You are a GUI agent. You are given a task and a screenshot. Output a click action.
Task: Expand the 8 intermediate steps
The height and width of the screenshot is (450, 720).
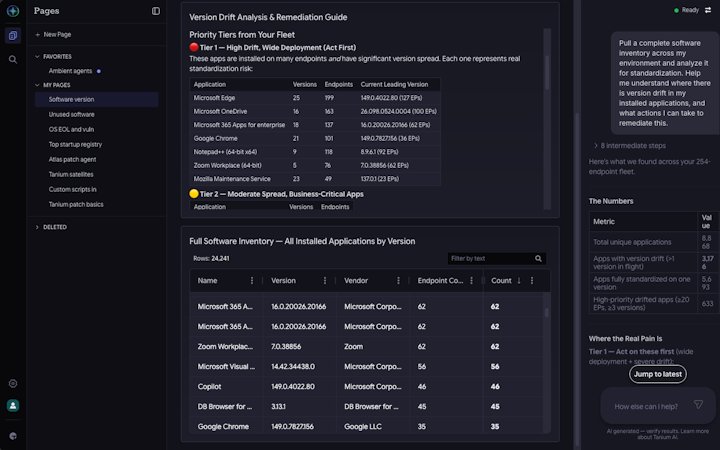(630, 146)
